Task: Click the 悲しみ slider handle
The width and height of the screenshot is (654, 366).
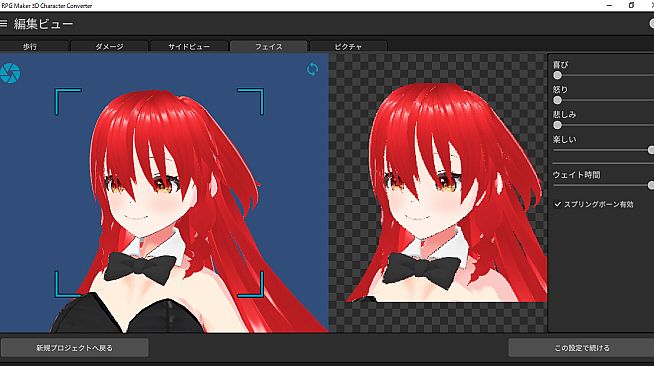Action: coord(557,125)
